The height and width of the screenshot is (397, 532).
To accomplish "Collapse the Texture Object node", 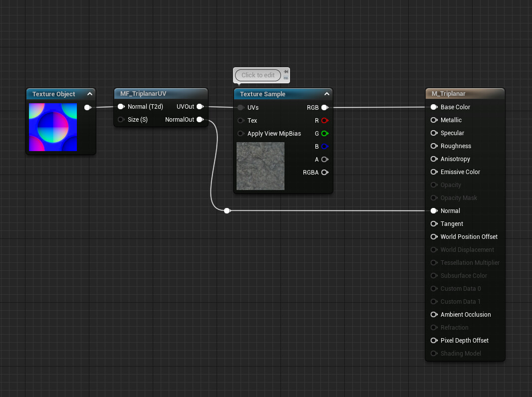I will coord(90,93).
